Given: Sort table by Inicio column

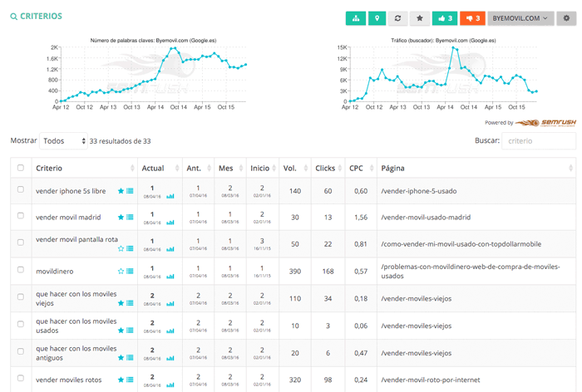Looking at the screenshot, I should click(x=263, y=168).
